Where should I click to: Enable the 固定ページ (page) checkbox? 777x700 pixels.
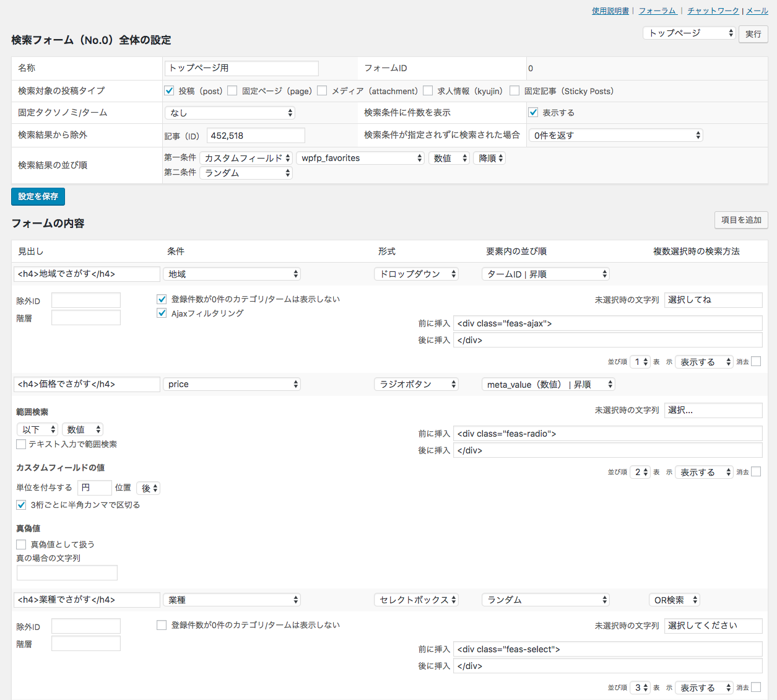[232, 91]
